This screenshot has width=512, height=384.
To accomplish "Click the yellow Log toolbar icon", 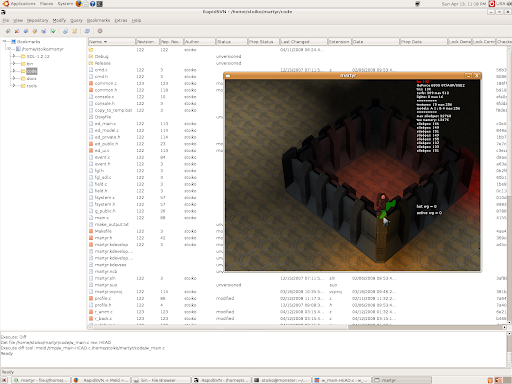I will pos(75,31).
